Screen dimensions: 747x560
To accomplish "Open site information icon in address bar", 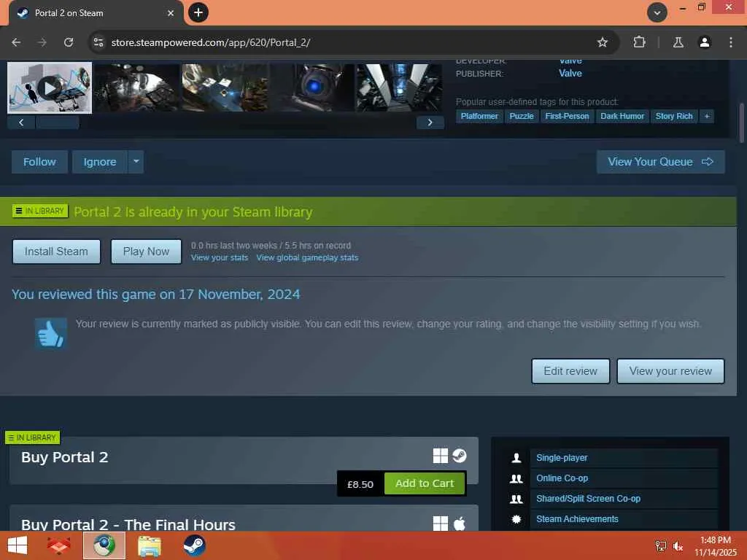I will click(x=98, y=42).
